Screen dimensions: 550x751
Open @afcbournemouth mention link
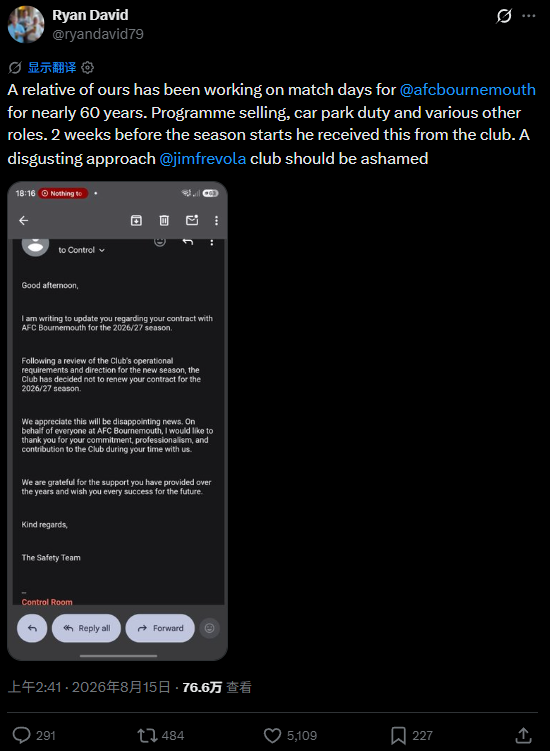click(x=468, y=90)
